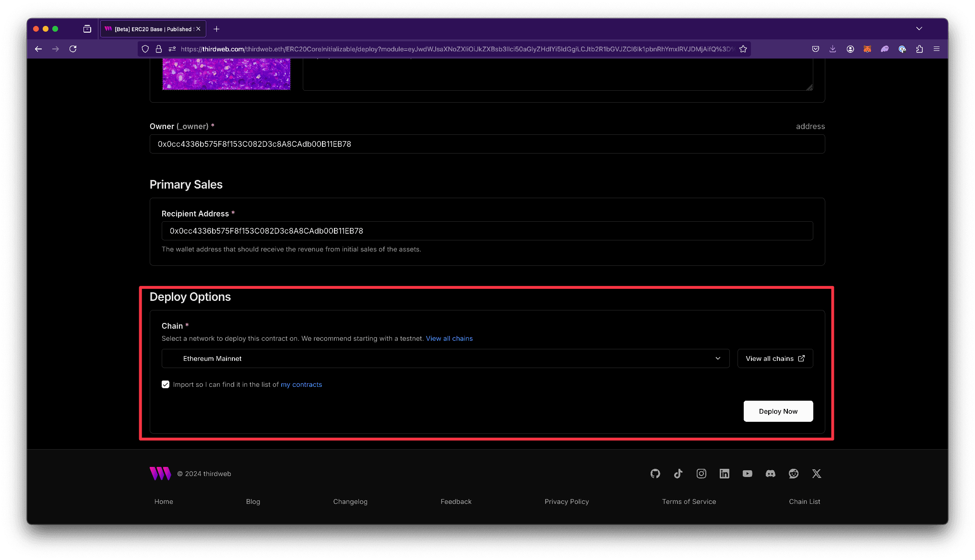Viewport: 975px width, 560px height.
Task: Expand the browser chevron next to tabs
Action: tap(919, 29)
